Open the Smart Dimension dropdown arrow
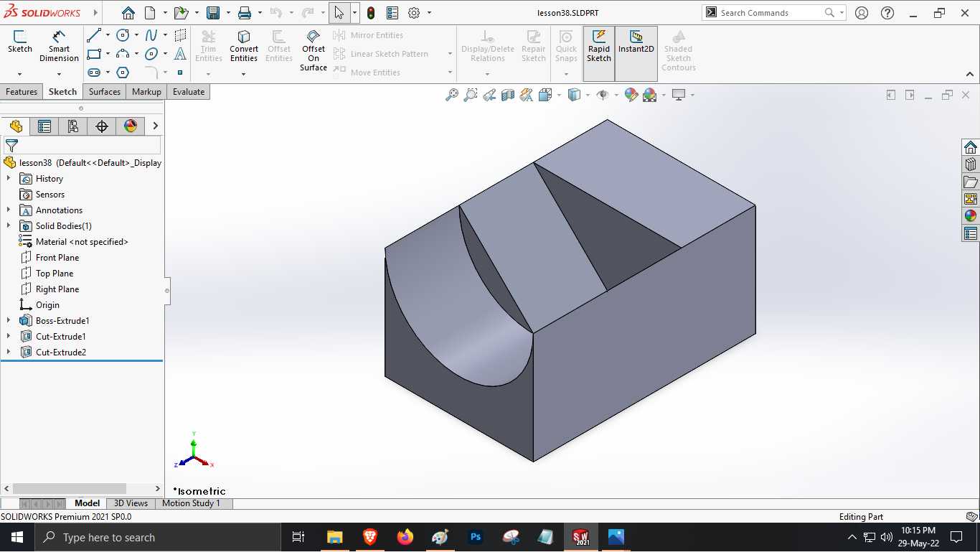The width and height of the screenshot is (980, 560). tap(59, 74)
